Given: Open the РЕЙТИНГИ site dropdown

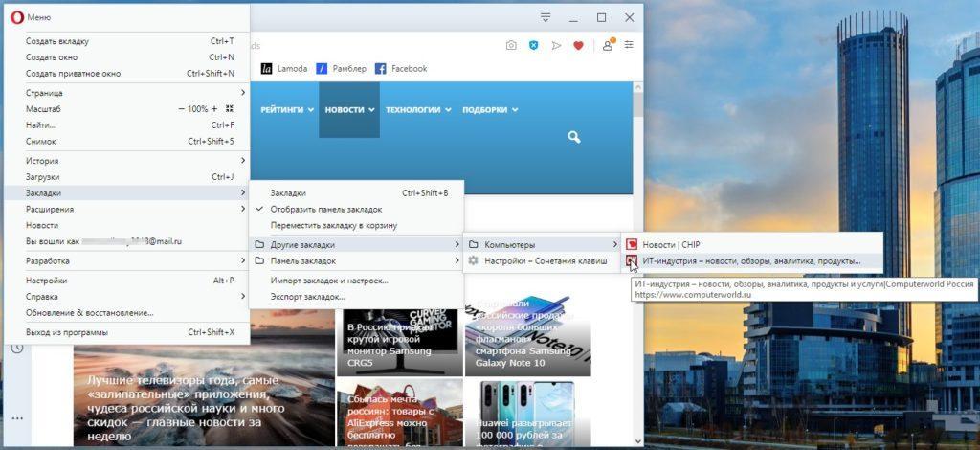Looking at the screenshot, I should click(287, 109).
